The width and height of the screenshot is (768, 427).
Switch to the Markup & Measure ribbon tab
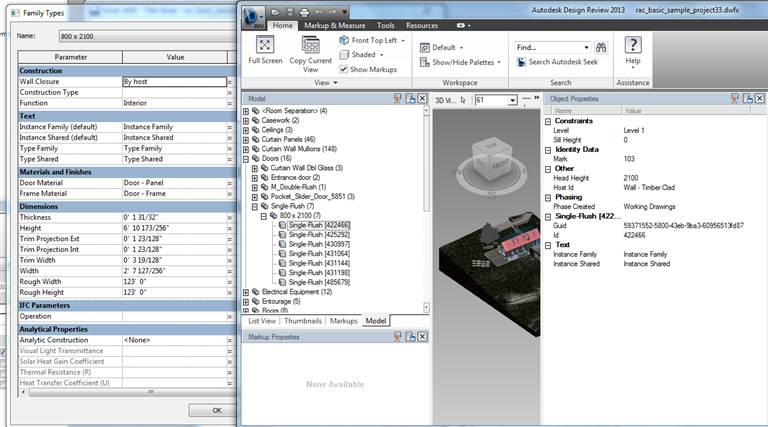(335, 25)
